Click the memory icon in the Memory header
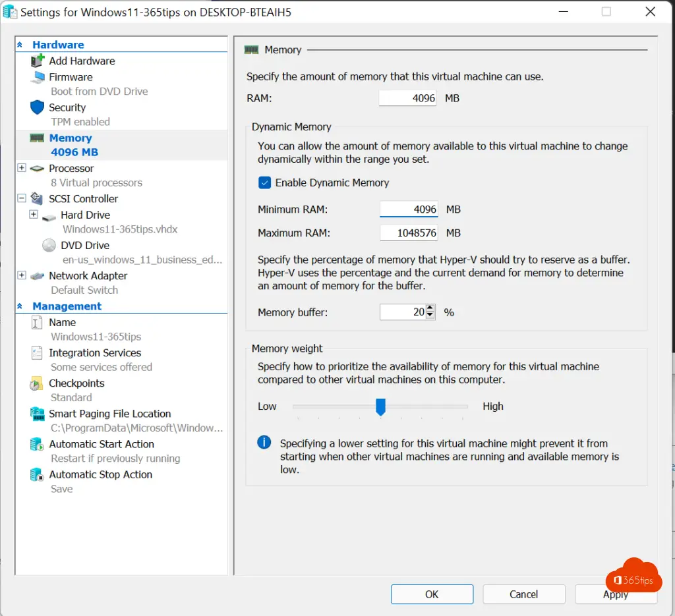Viewport: 675px width, 616px height. [251, 50]
